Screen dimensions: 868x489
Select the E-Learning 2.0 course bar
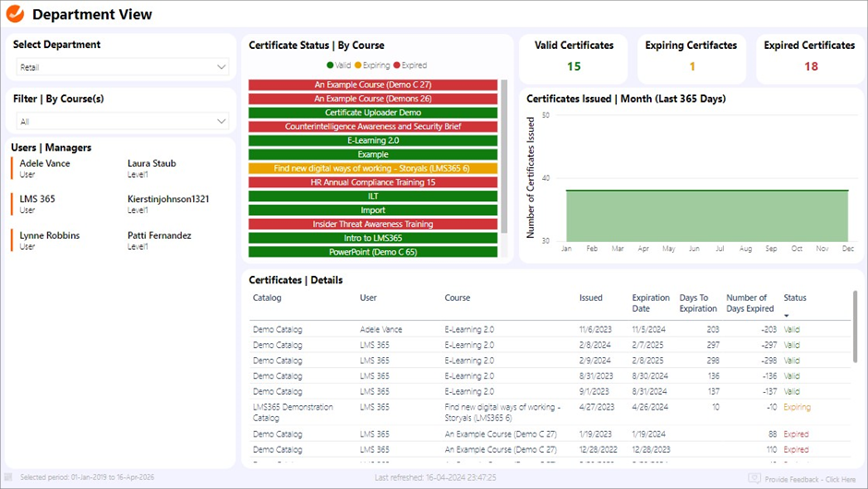point(373,141)
